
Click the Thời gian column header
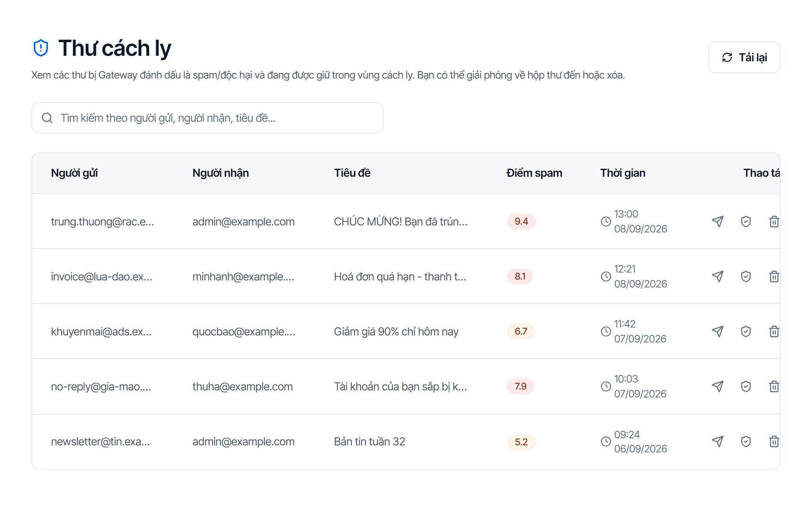pyautogui.click(x=623, y=173)
